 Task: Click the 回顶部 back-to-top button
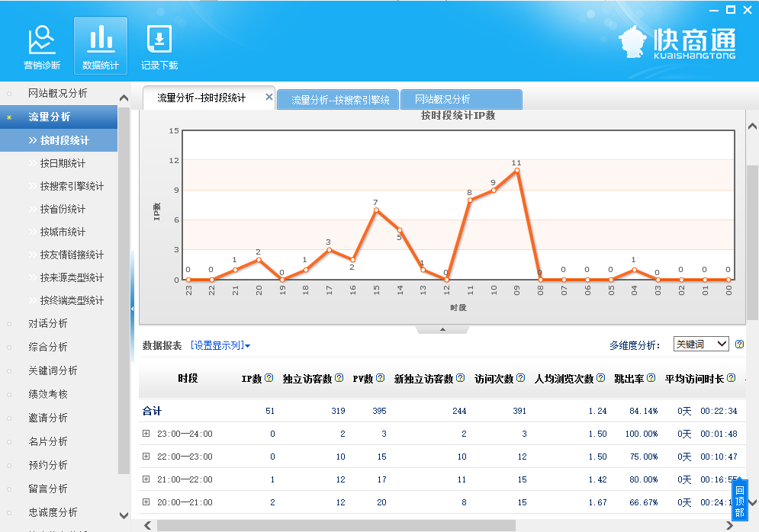(x=739, y=500)
